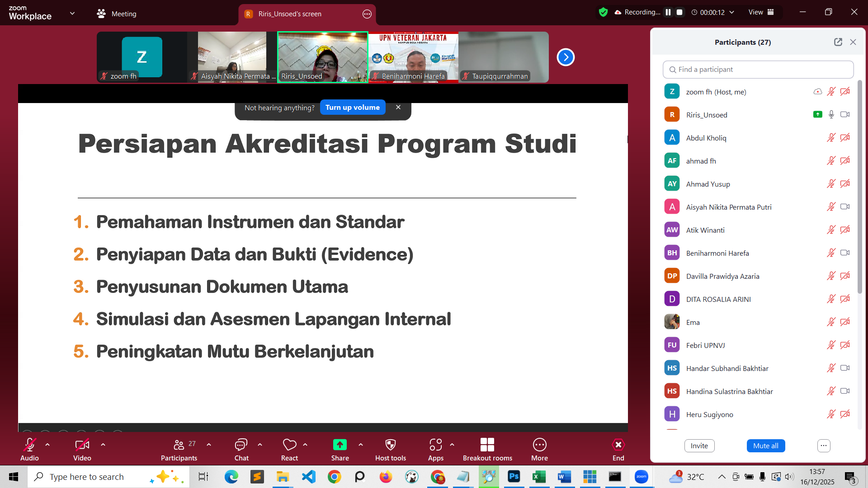Unmute microphone with Audio button
Viewport: 868px width, 488px height.
[29, 445]
